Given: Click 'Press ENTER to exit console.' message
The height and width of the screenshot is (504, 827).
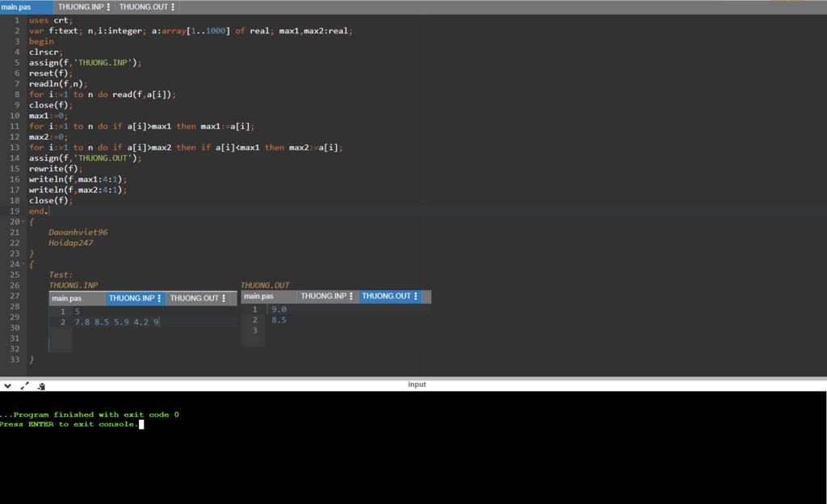Looking at the screenshot, I should pos(69,424).
